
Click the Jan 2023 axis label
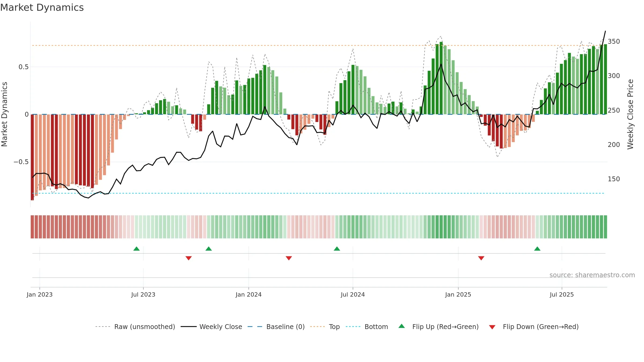point(40,294)
